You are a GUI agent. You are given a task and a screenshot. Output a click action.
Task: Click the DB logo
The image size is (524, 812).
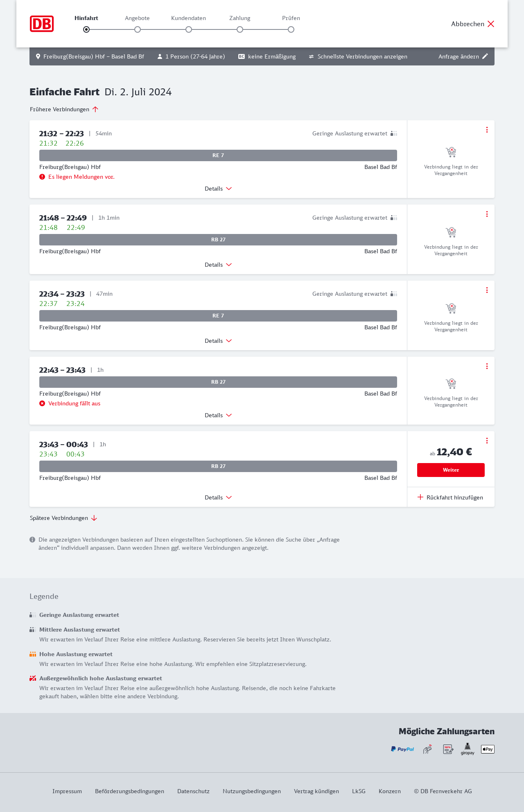42,24
